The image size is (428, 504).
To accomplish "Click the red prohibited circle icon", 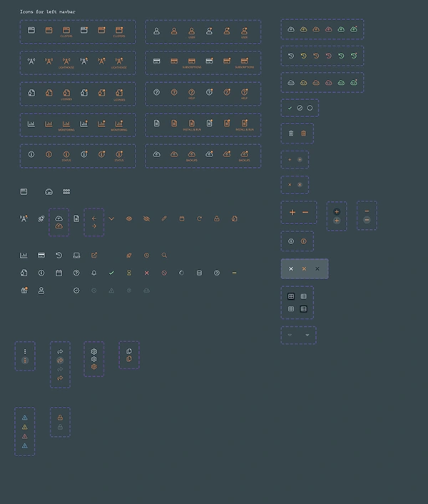I will click(x=164, y=273).
